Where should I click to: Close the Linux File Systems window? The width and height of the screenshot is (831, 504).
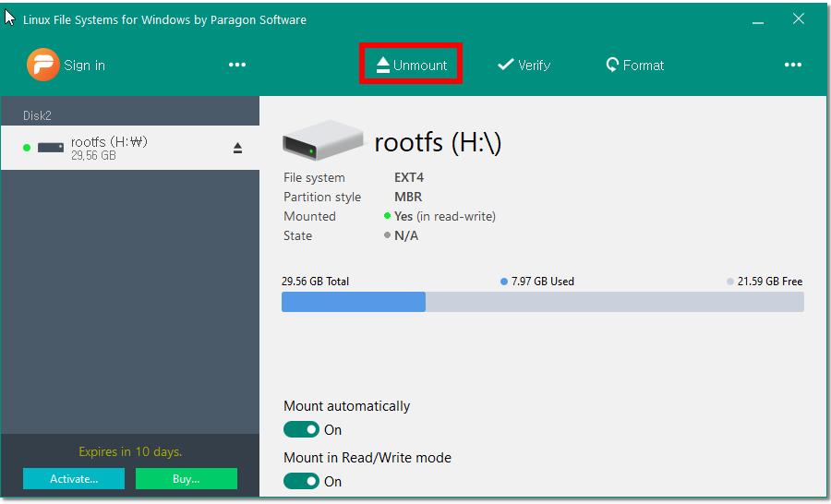[798, 19]
